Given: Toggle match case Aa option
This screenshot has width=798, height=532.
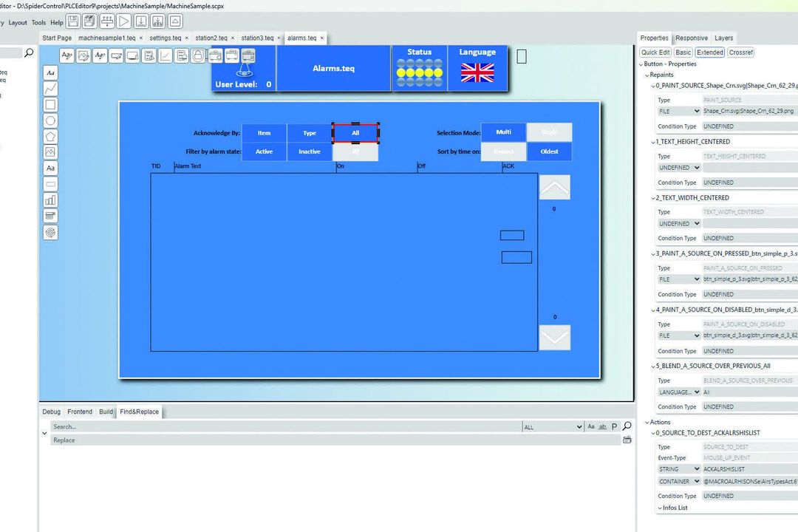Looking at the screenshot, I should [591, 426].
